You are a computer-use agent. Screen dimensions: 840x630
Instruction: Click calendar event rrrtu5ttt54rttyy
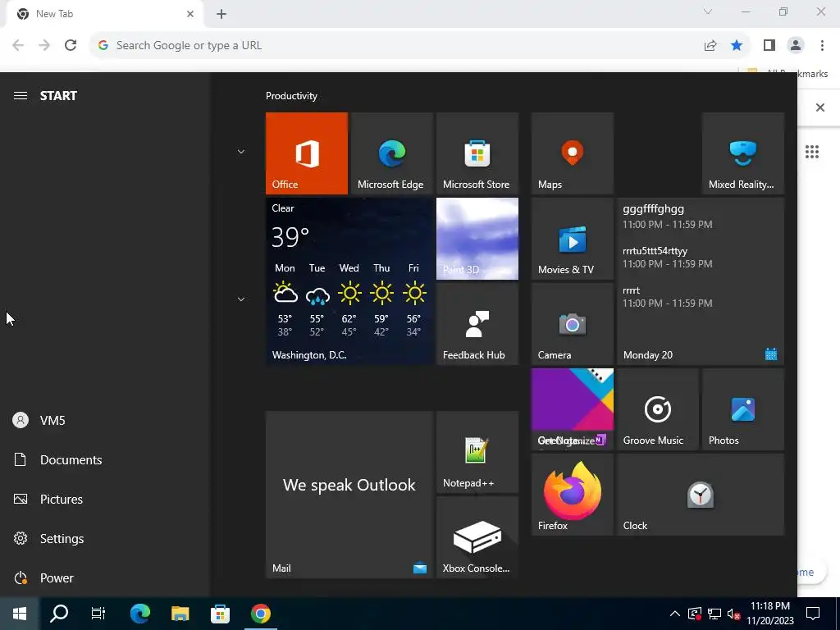(668, 257)
